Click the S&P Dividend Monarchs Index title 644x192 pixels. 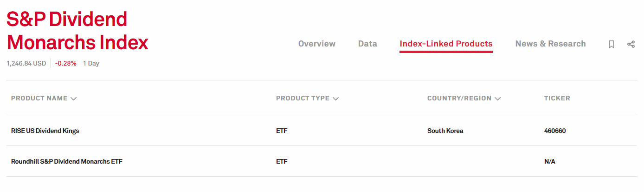click(x=77, y=31)
